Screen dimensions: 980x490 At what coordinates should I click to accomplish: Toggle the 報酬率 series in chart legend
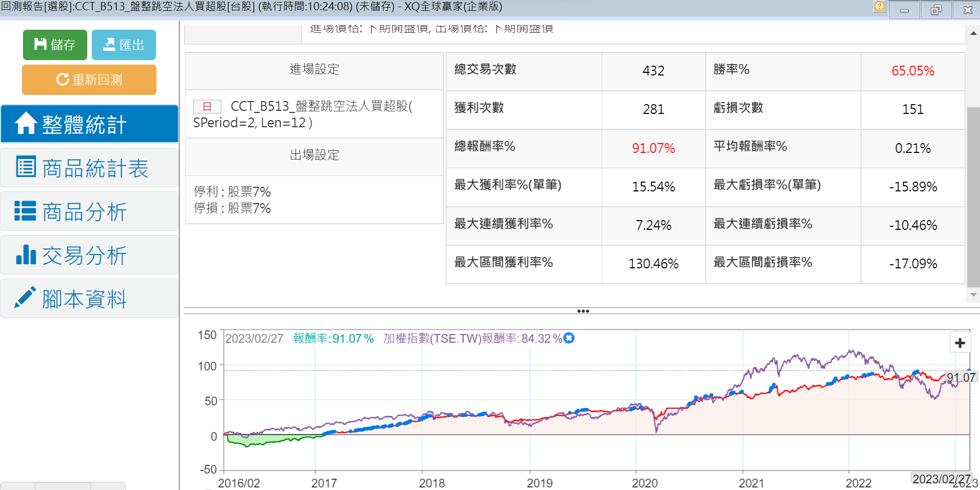(333, 339)
